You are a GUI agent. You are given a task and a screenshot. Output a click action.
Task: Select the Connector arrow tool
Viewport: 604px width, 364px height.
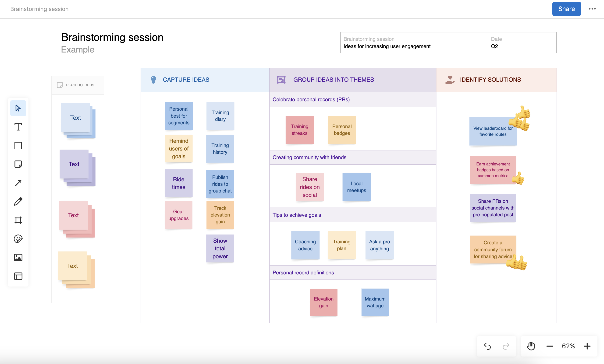tap(18, 183)
